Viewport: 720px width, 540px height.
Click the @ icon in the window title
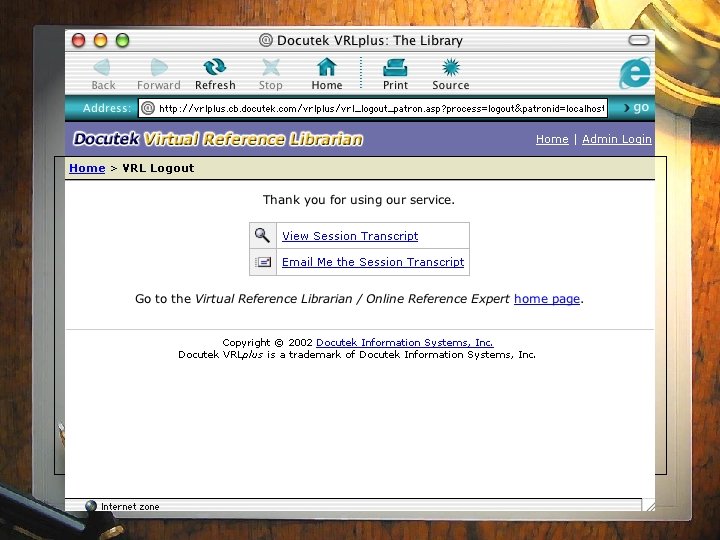265,40
